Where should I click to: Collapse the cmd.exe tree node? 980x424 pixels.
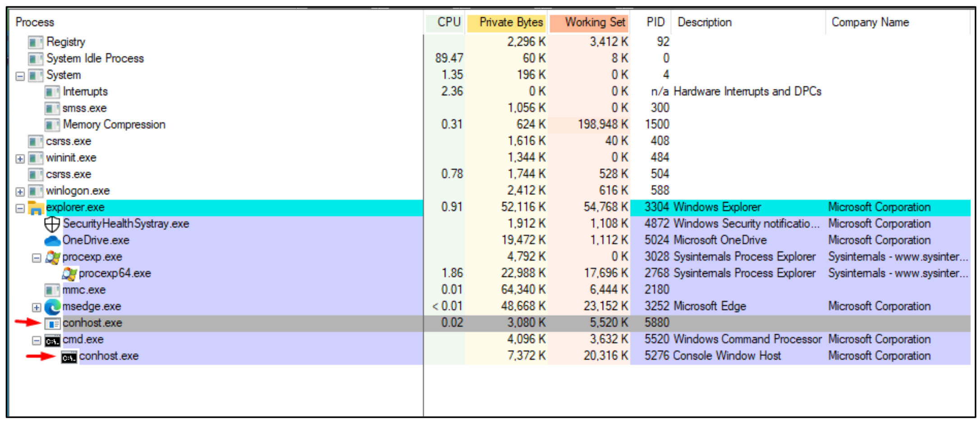click(37, 341)
